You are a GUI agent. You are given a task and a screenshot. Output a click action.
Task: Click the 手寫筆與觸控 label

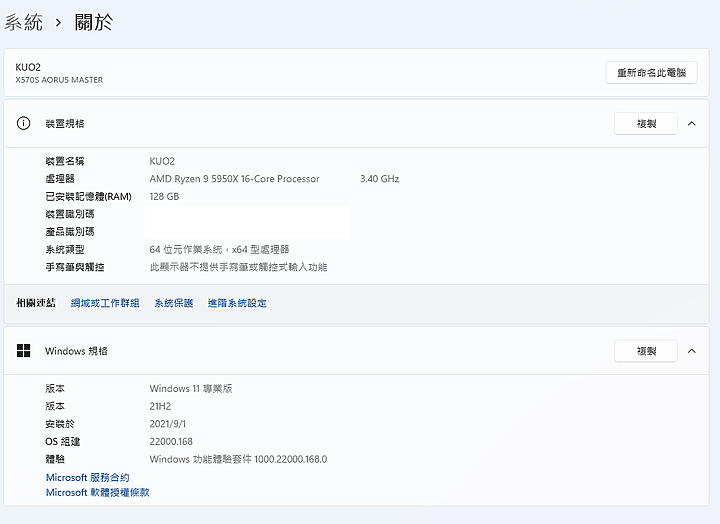pos(75,267)
